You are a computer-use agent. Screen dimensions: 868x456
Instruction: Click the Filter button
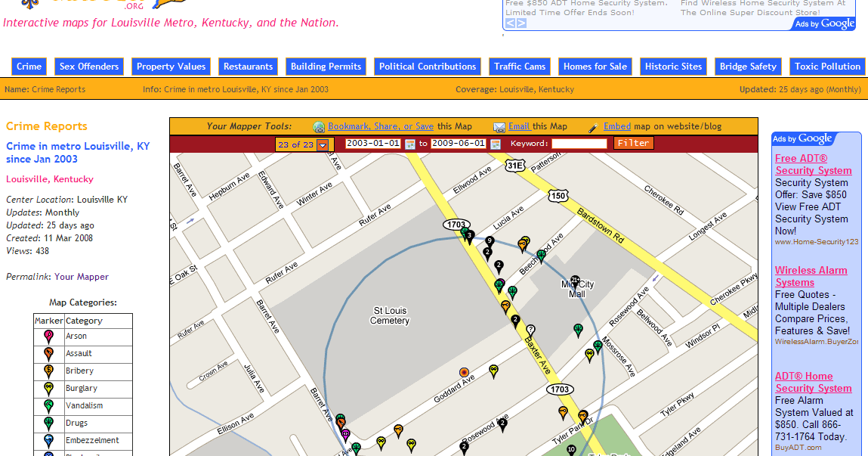pyautogui.click(x=633, y=143)
